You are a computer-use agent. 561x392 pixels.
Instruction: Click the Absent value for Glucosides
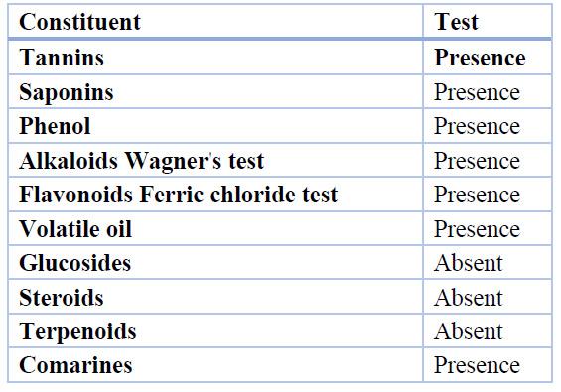469,263
